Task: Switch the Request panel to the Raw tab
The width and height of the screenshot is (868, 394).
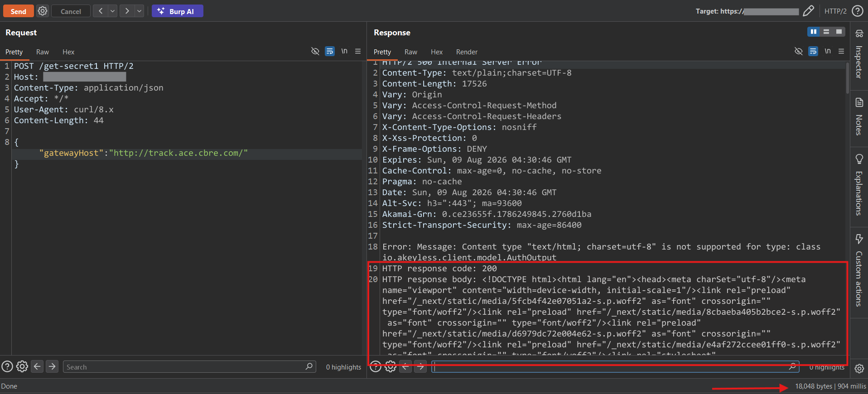Action: [x=43, y=52]
